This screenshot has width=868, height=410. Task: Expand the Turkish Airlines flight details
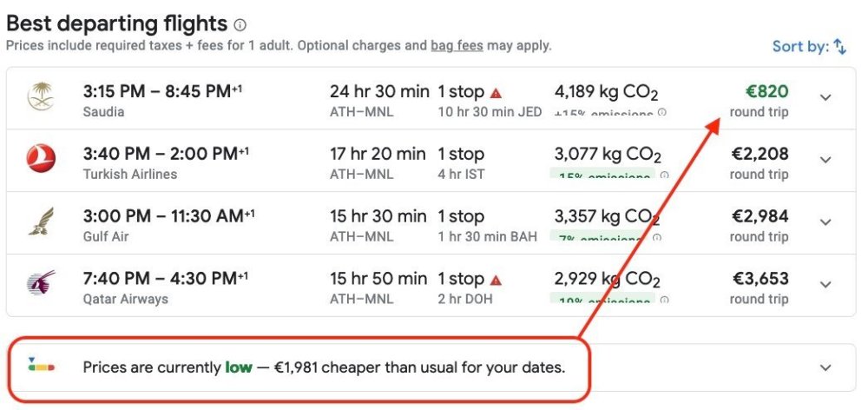click(825, 160)
